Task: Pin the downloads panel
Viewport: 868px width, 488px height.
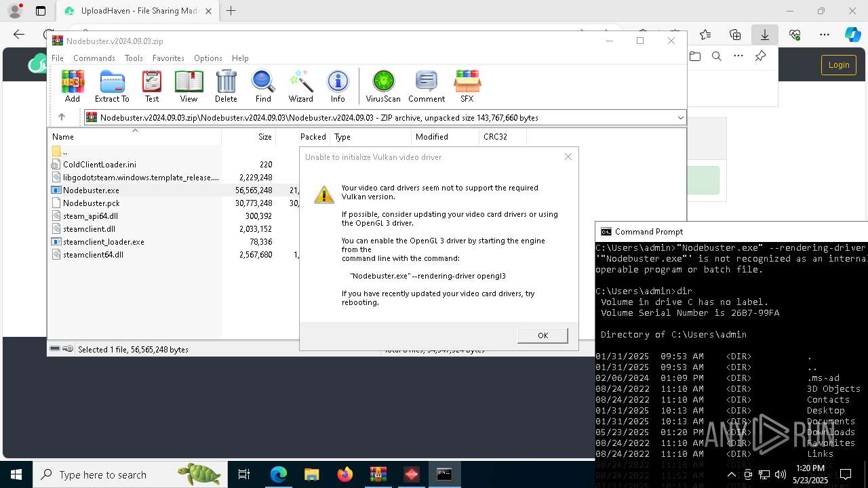Action: point(760,56)
